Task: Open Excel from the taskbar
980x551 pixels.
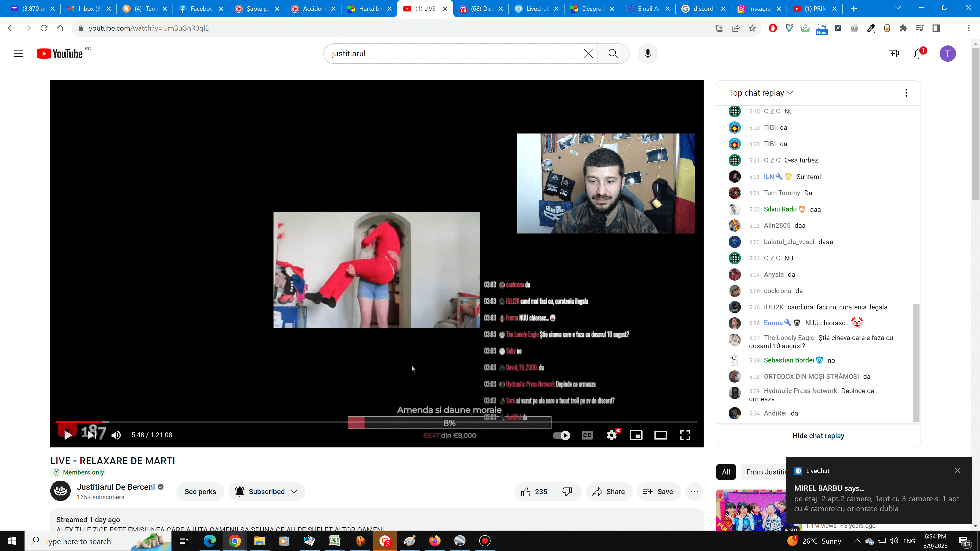Action: (334, 541)
